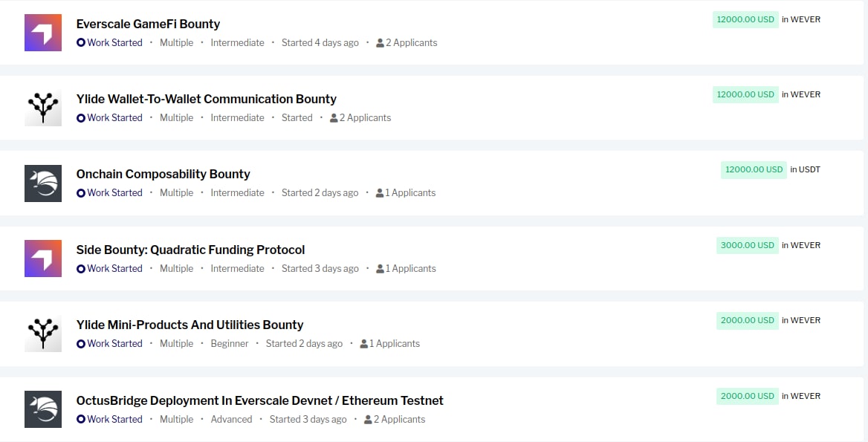Click the Ylide Wallet-To-Wallet Communication logo icon

[43, 108]
